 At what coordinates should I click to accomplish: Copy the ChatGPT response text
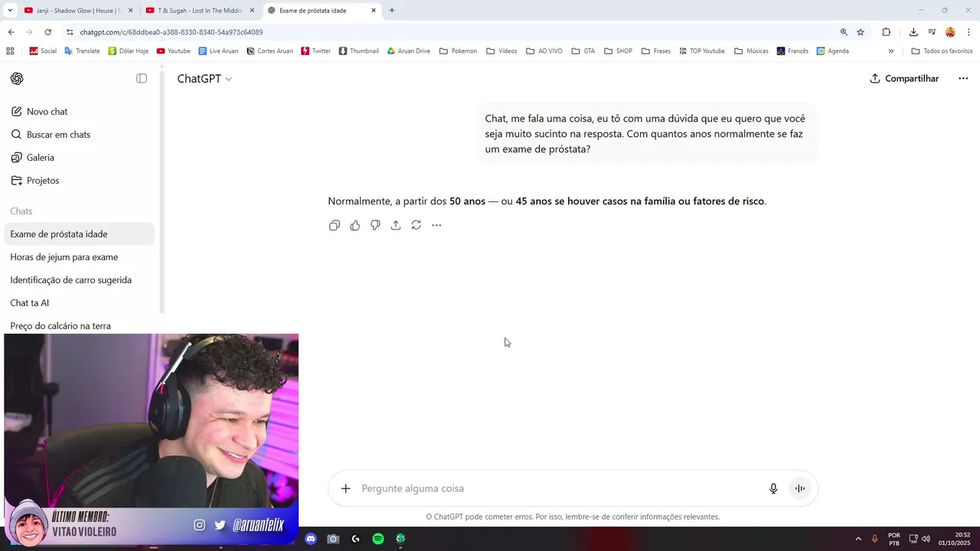pyautogui.click(x=335, y=225)
